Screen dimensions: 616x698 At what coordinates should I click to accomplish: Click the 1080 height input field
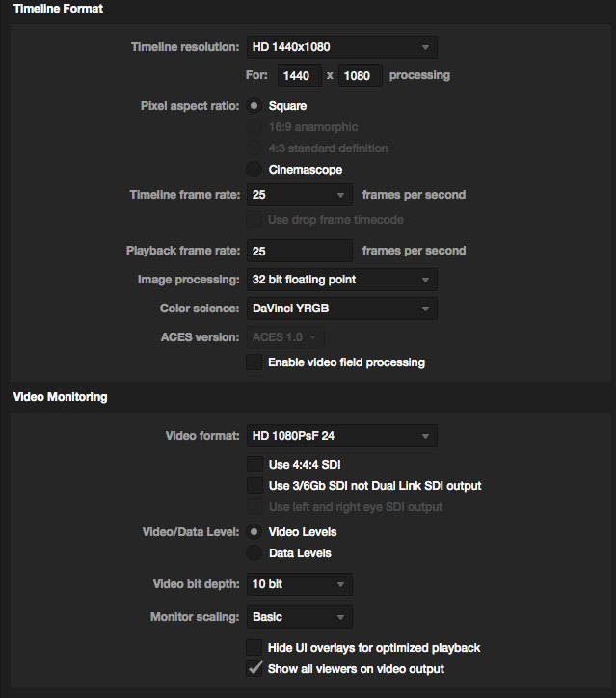click(361, 75)
